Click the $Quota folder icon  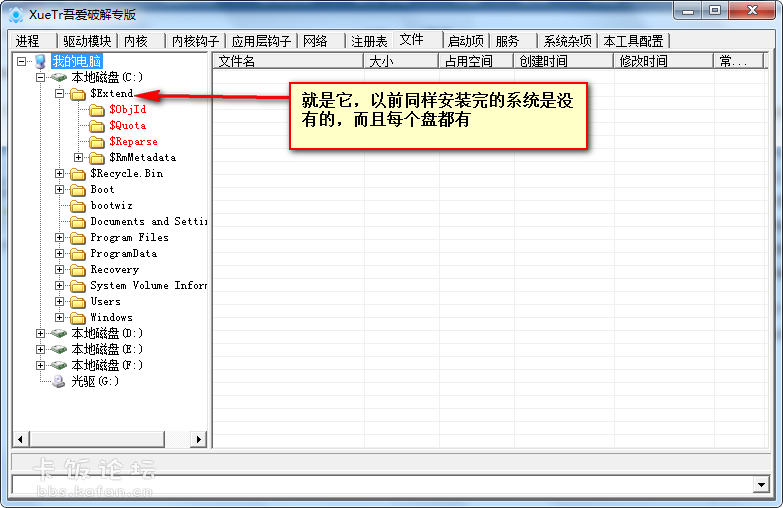click(97, 126)
